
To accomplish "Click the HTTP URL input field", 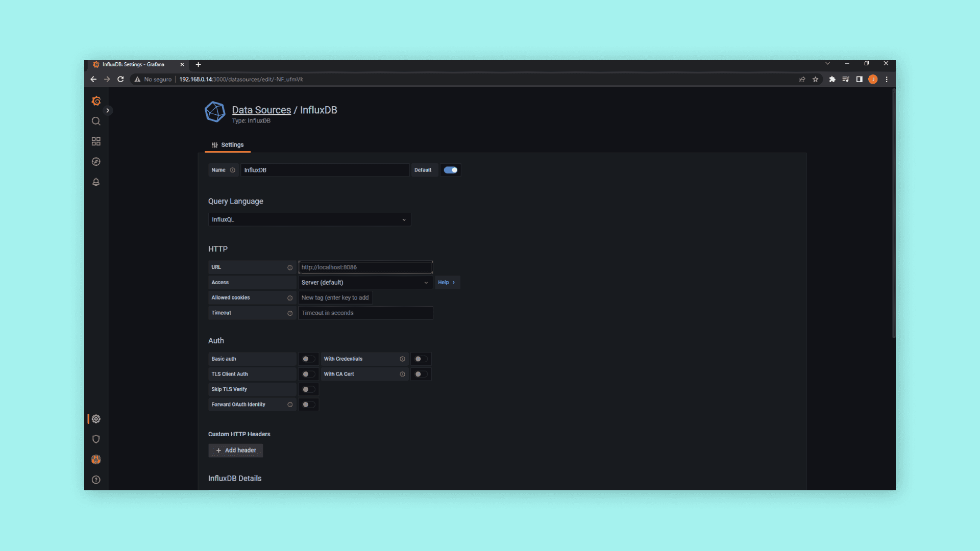I will (365, 267).
